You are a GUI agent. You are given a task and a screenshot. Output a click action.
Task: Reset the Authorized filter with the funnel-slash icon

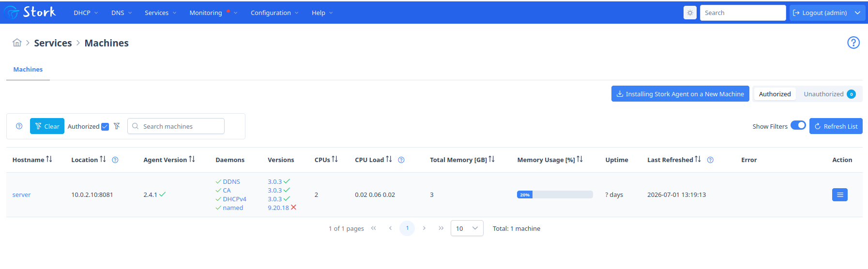pos(117,126)
